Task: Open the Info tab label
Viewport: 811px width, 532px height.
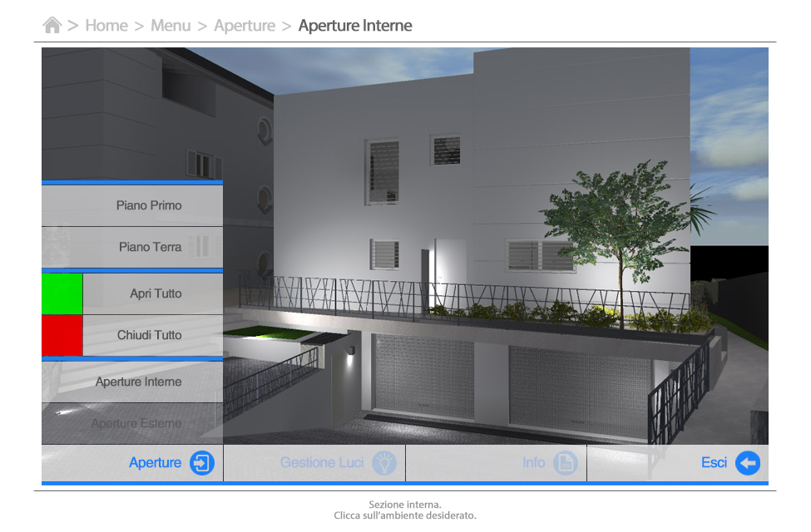Action: 534,463
